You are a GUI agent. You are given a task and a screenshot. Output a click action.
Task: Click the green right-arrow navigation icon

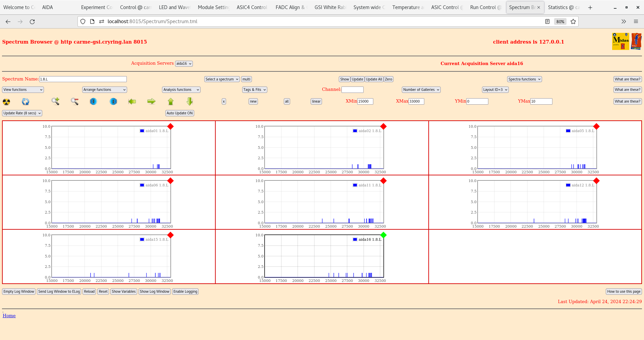(151, 101)
